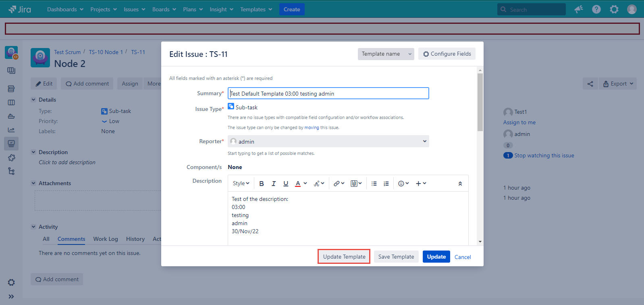Collapse the description editor toolbar

pos(460,184)
